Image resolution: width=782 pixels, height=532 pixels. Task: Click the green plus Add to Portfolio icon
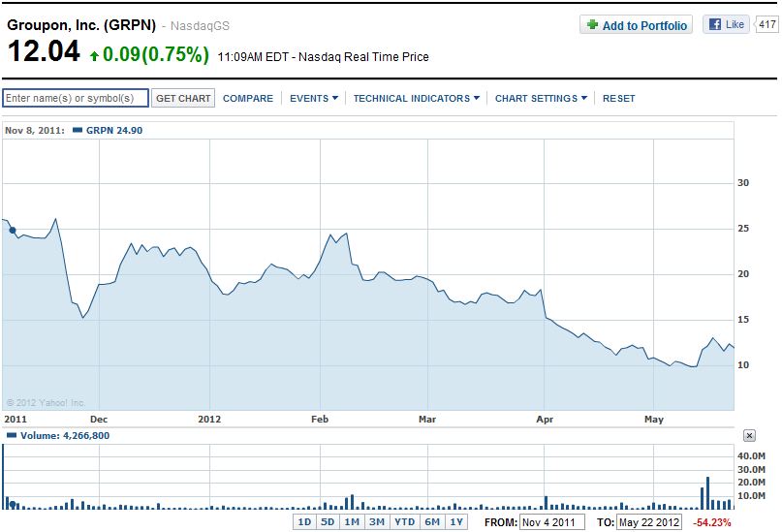pos(592,25)
